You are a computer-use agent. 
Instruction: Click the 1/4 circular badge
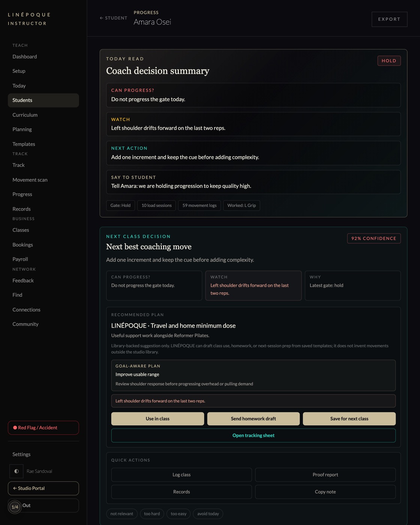15,507
